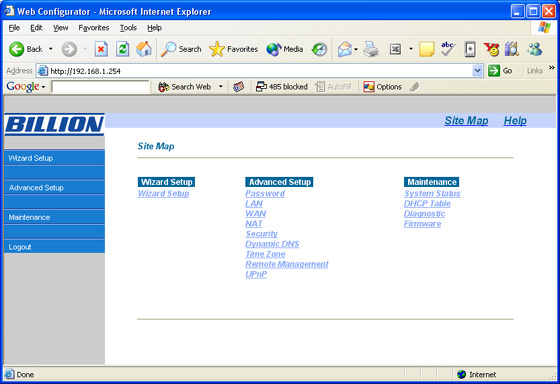
Task: Open the Security link
Action: tap(261, 234)
